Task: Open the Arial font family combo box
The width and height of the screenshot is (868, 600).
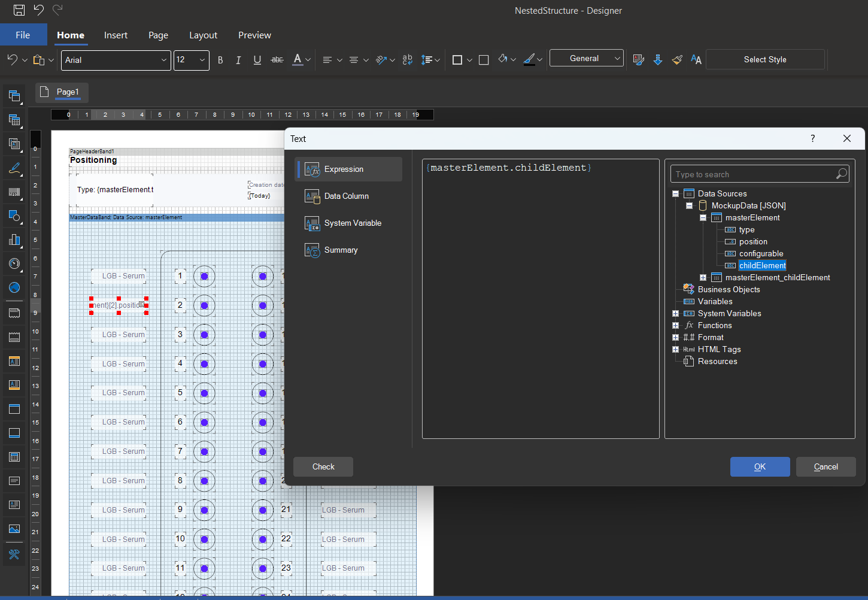Action: tap(116, 60)
